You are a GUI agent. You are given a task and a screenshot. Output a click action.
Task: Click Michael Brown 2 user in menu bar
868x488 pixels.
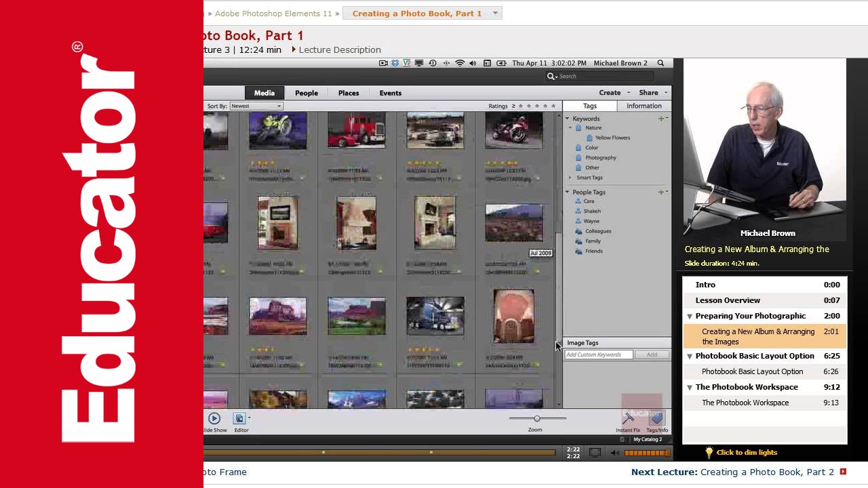pos(620,63)
